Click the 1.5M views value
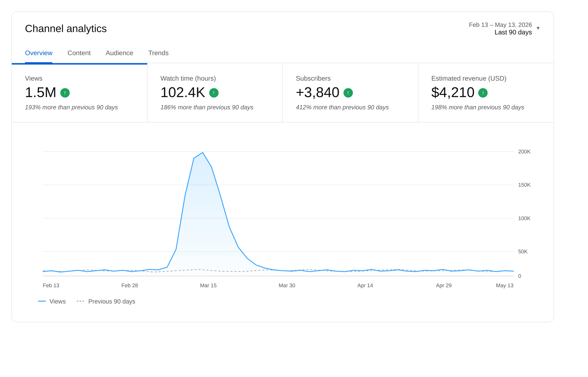Screen dimensions: 588x377 41,93
